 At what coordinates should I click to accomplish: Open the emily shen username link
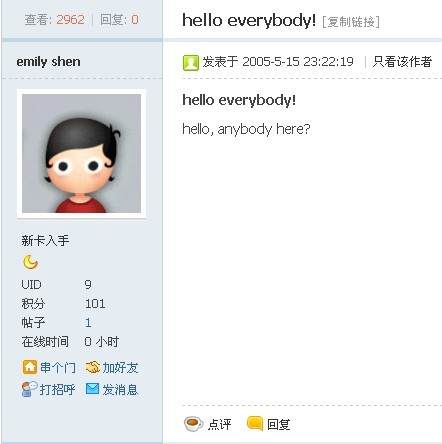49,62
